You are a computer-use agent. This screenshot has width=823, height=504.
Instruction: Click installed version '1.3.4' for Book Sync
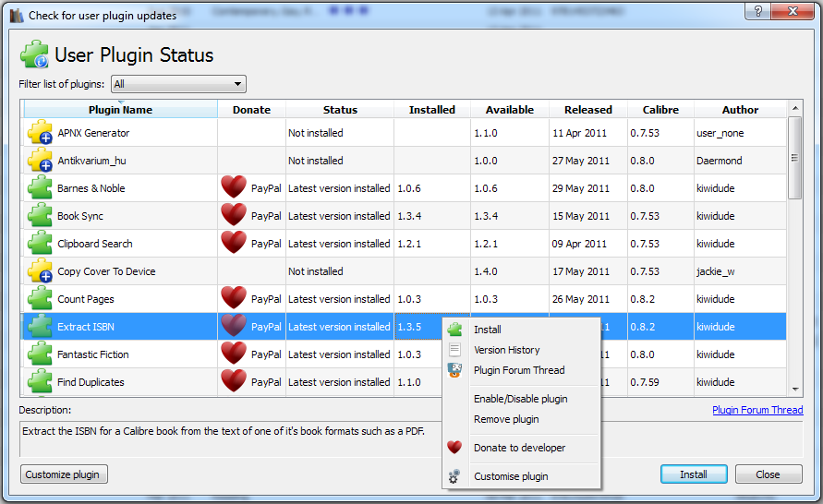coord(409,216)
